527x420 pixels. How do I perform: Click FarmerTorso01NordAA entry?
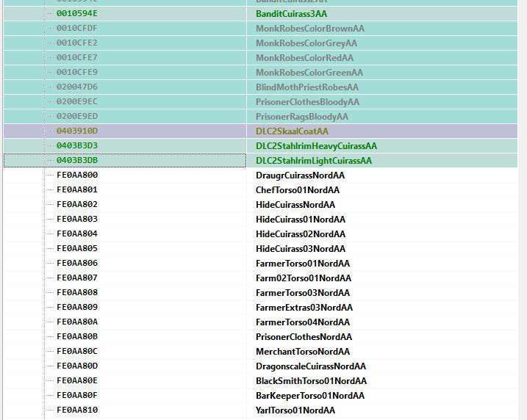303,263
